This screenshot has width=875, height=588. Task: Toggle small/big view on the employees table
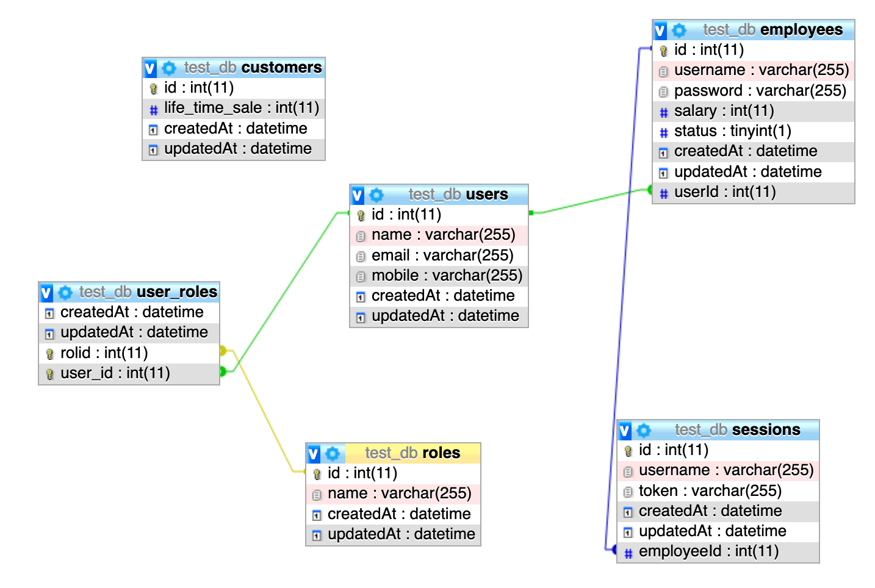660,29
